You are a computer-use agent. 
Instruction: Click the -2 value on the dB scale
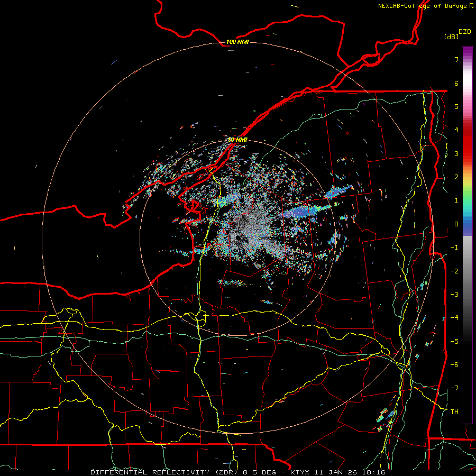(x=454, y=271)
